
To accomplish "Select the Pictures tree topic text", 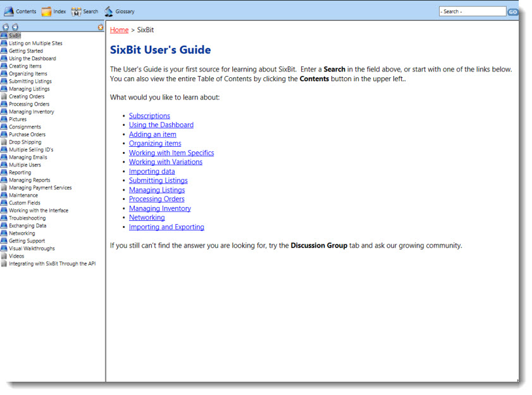I will point(18,119).
